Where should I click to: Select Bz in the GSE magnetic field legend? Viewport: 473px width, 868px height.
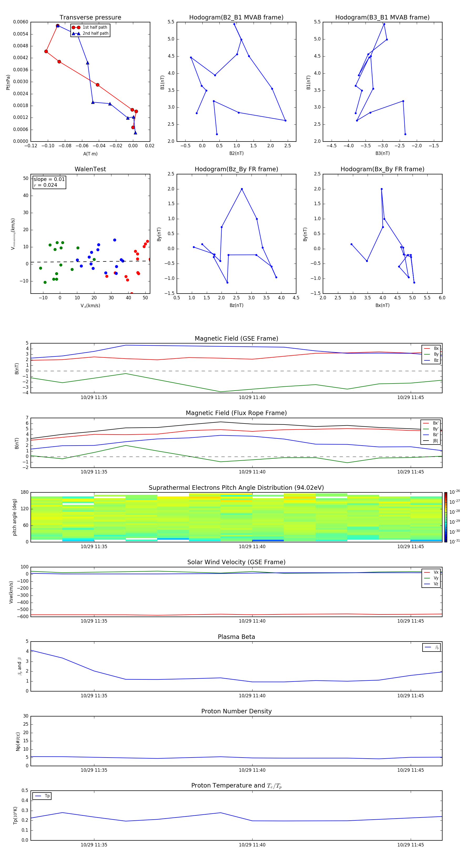point(431,360)
